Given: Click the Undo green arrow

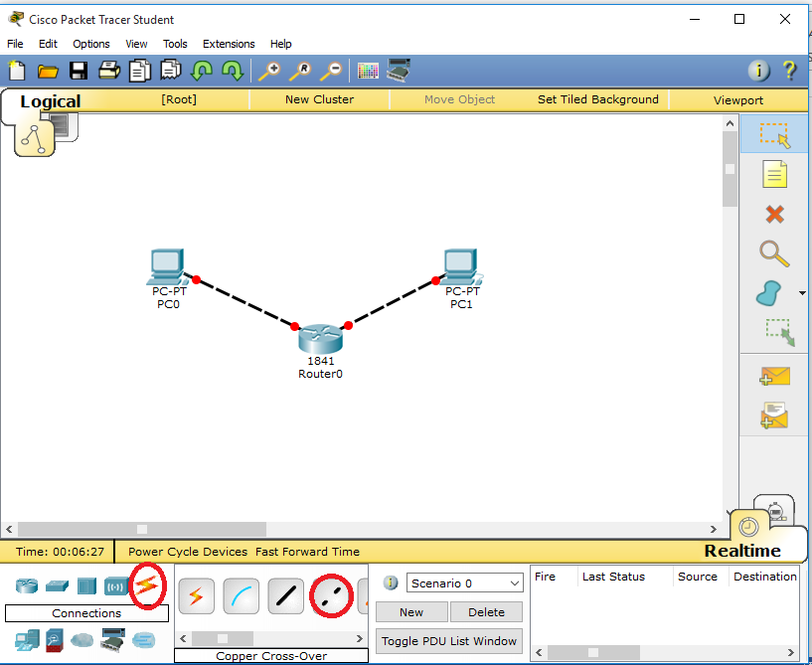Looking at the screenshot, I should pos(202,71).
